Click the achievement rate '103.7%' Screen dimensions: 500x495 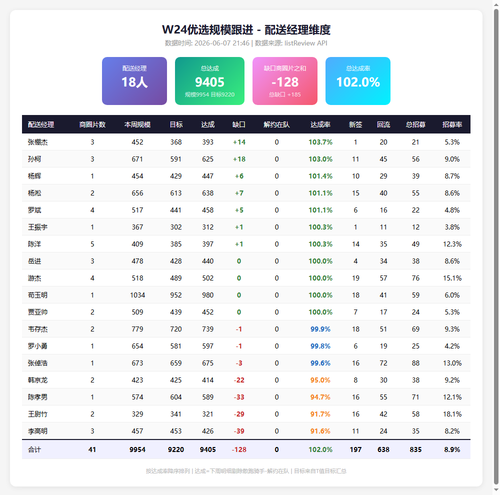[x=320, y=142]
